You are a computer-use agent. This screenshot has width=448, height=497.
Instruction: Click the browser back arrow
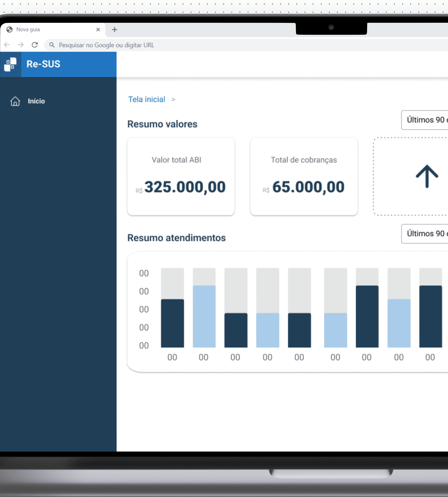[x=7, y=45]
